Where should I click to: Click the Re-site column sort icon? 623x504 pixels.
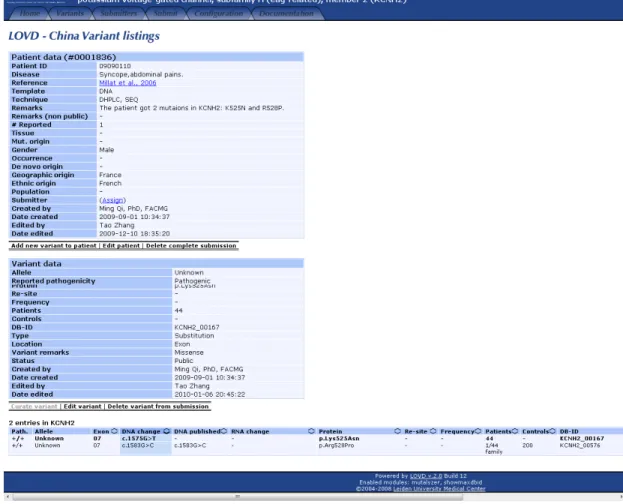click(433, 431)
